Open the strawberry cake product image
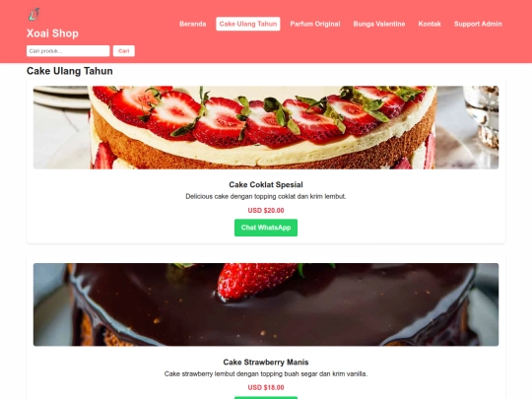 266,127
